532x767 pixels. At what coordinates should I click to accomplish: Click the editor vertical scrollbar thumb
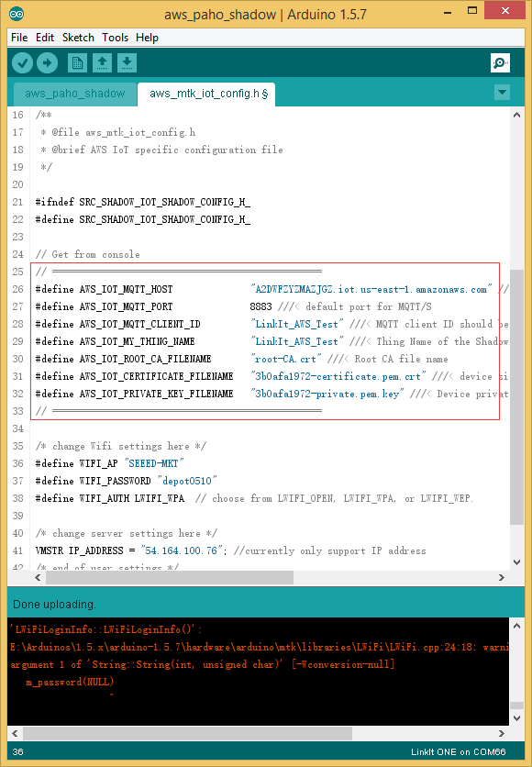point(516,397)
